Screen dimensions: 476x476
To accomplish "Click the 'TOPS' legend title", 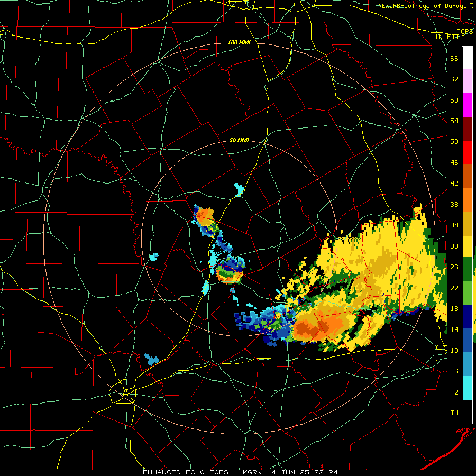I will [465, 32].
